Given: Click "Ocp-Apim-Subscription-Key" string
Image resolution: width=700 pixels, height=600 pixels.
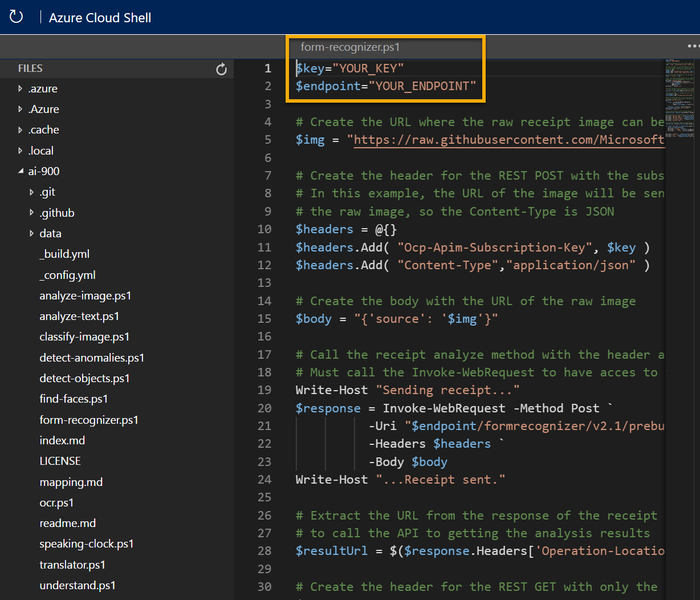Looking at the screenshot, I should (x=495, y=248).
